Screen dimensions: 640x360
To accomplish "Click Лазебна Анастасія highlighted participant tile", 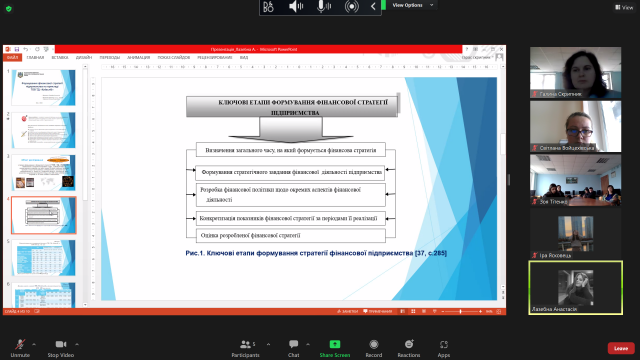I will point(576,288).
